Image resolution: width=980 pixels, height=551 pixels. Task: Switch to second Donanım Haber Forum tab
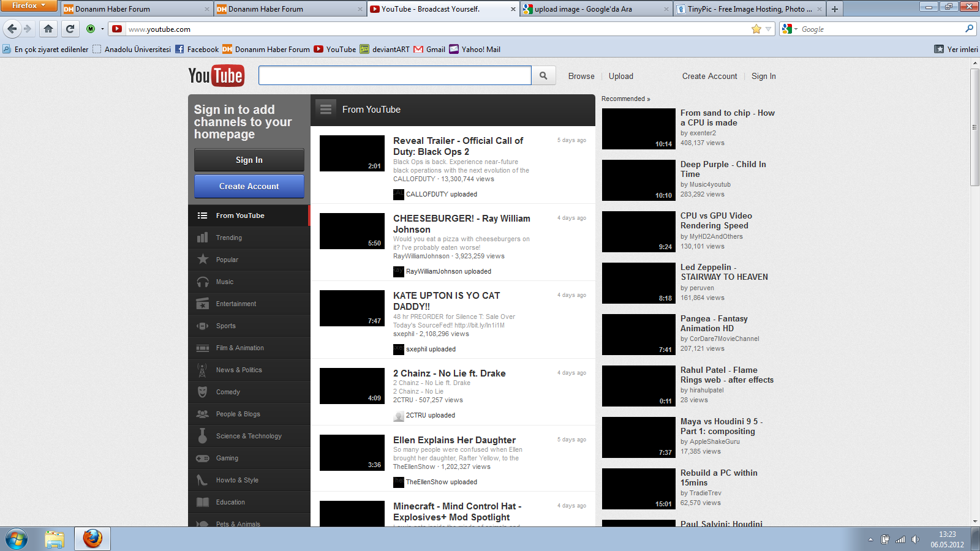[x=289, y=9]
